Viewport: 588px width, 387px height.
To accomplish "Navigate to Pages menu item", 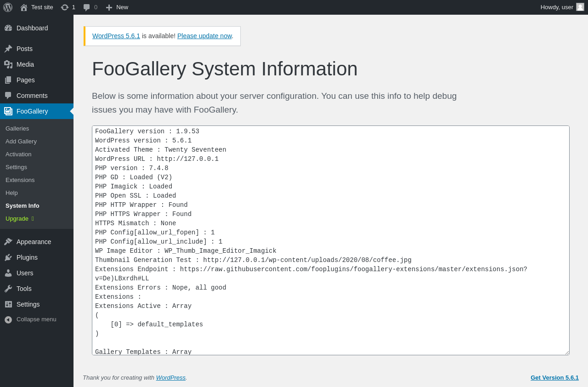I will (x=37, y=80).
